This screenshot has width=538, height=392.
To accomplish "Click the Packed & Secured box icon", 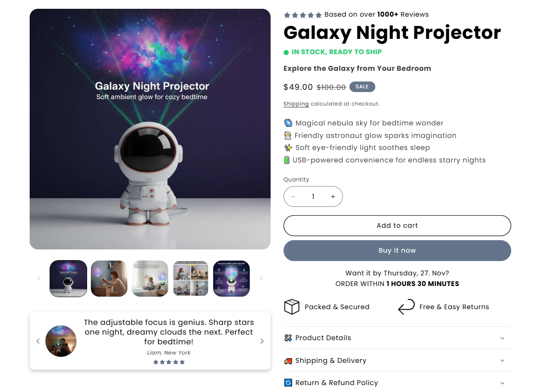I will tap(291, 307).
